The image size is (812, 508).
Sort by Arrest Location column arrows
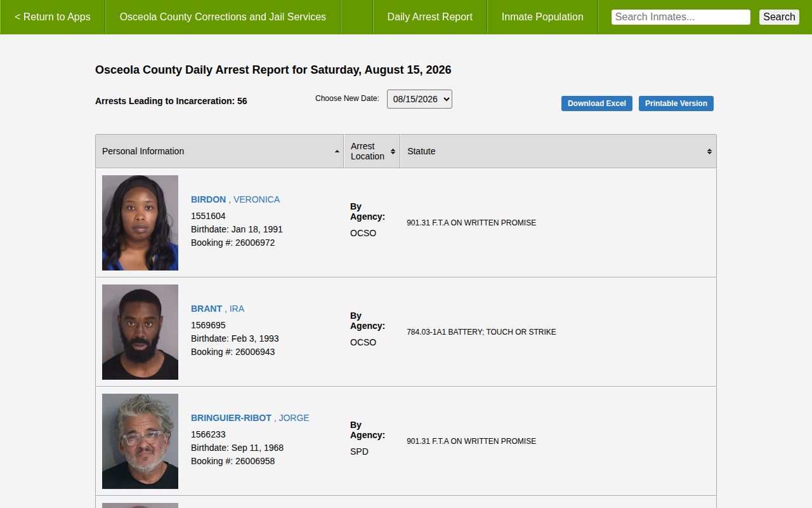tap(393, 151)
